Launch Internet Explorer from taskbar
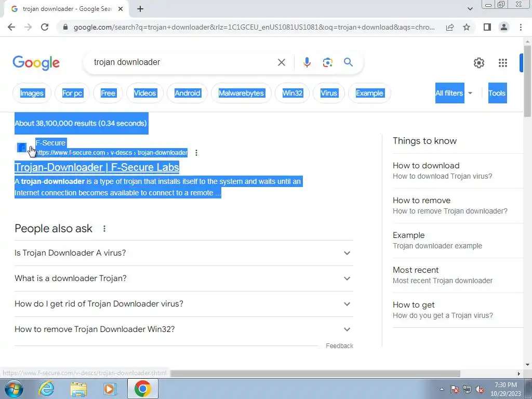Viewport: 532px width, 399px height. click(x=46, y=389)
